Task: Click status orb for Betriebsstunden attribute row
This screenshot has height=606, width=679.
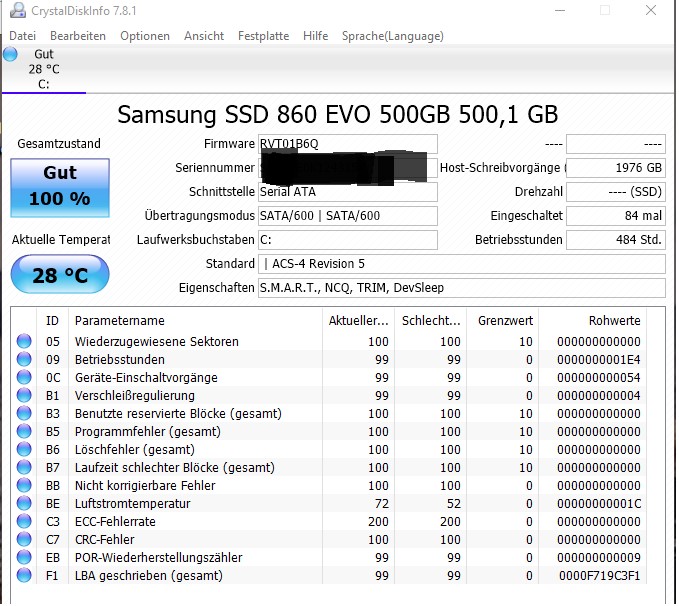Action: pyautogui.click(x=24, y=360)
